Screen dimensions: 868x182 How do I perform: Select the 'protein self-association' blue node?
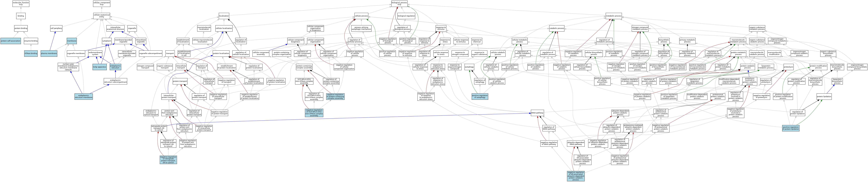[x=10, y=41]
